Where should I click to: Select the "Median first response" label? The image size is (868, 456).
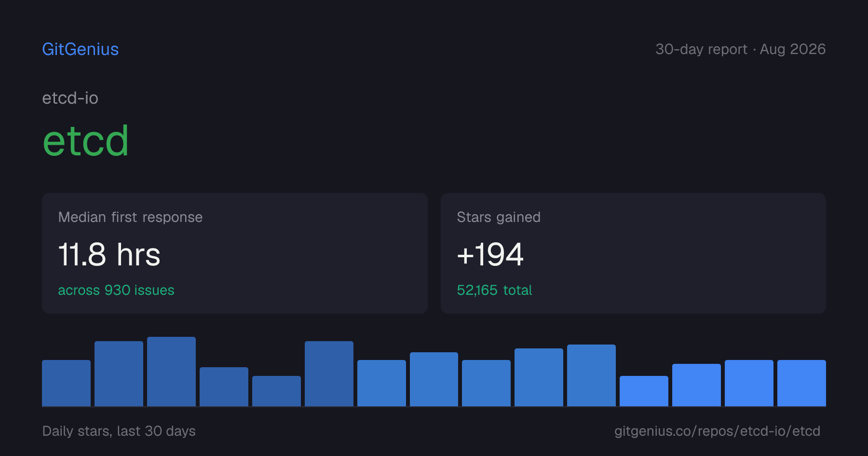130,217
